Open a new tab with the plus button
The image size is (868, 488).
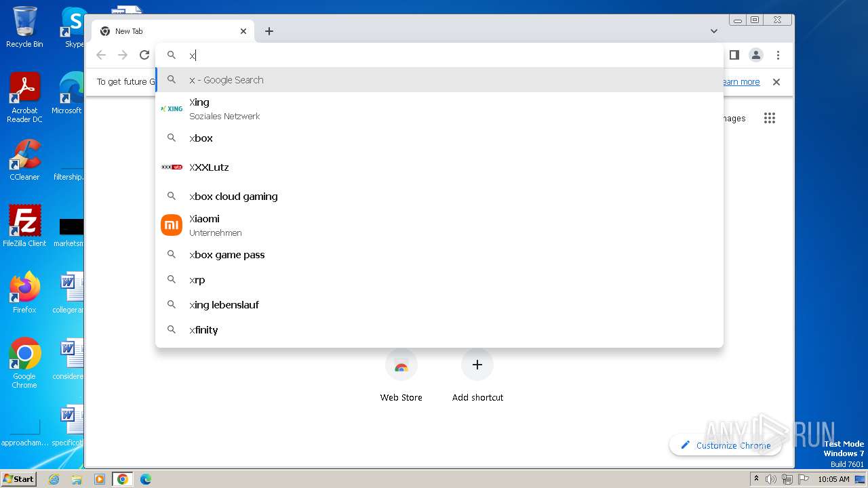[x=269, y=31]
